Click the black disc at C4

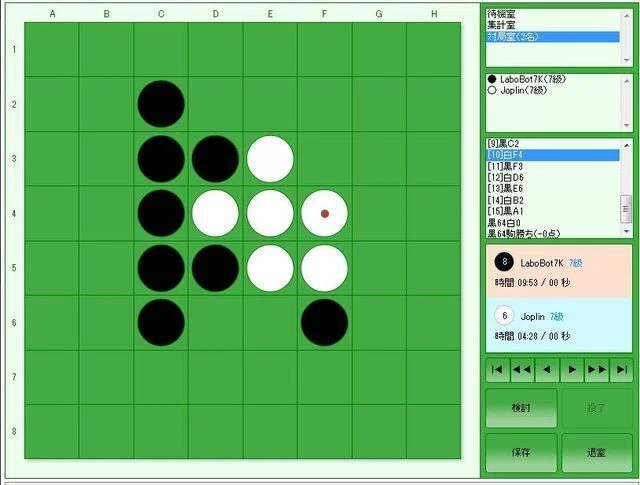coord(161,214)
